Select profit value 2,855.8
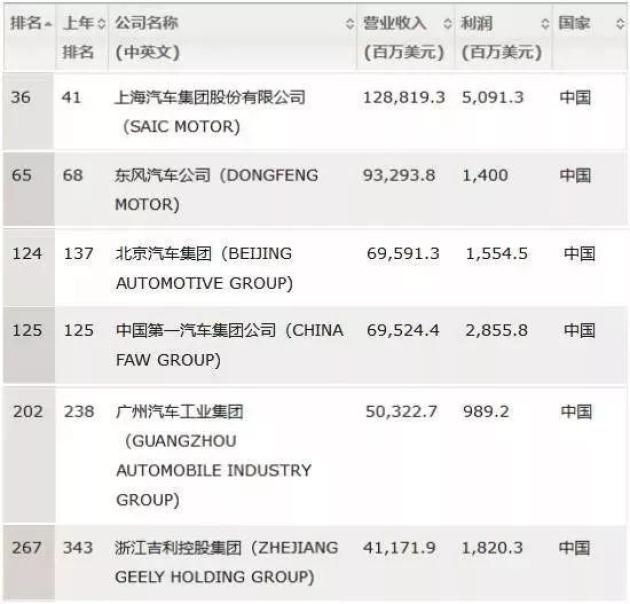 point(496,330)
